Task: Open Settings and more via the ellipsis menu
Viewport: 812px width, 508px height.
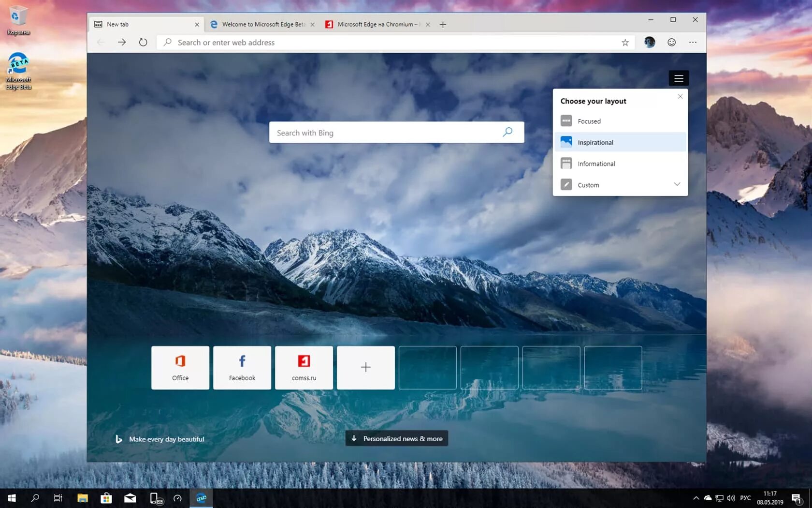Action: pyautogui.click(x=693, y=42)
